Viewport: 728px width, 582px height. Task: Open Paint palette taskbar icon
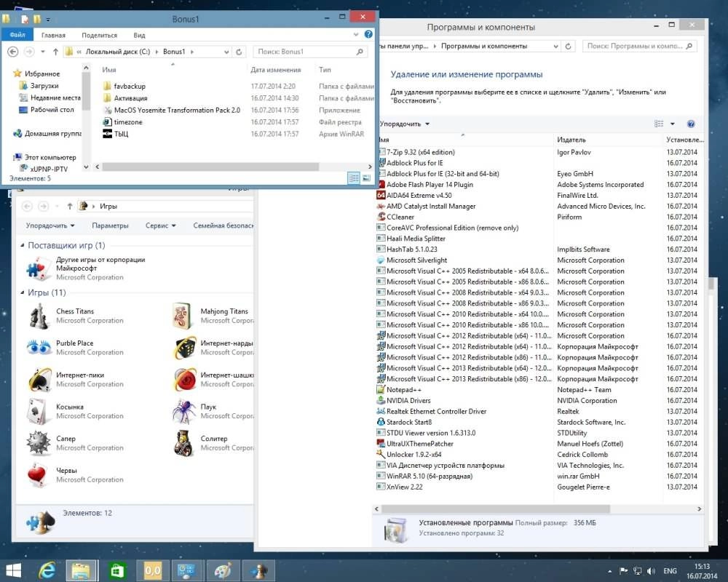(x=223, y=570)
